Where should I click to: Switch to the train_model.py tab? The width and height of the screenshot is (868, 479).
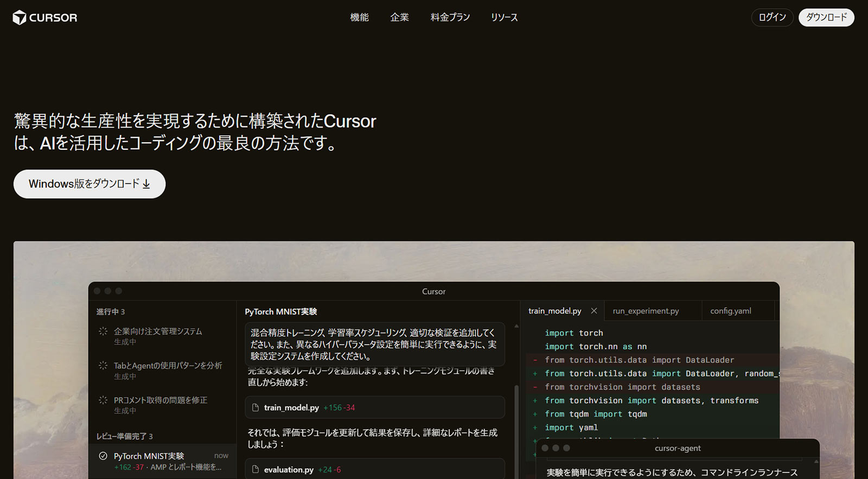[554, 311]
